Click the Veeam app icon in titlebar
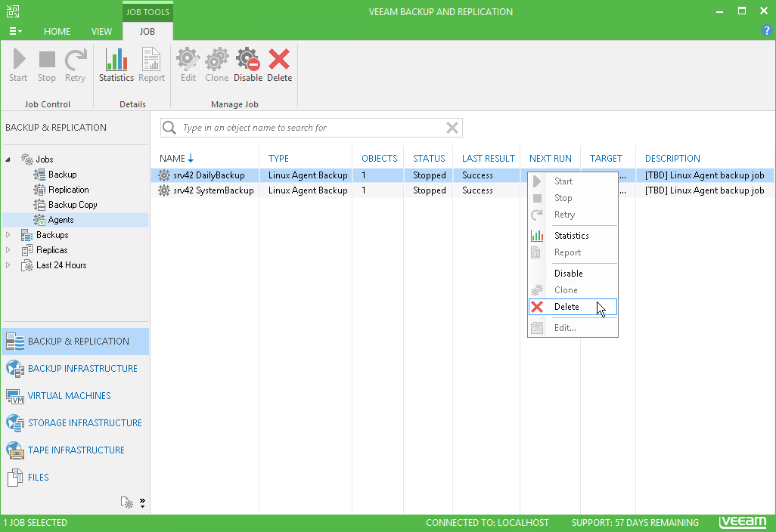Screen dimensions: 776x532 (x=13, y=11)
